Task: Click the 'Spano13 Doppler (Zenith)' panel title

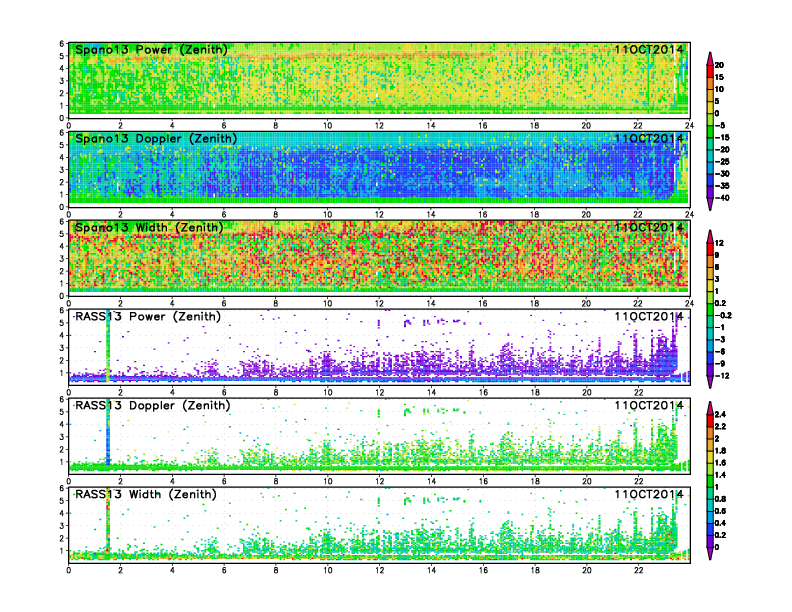Action: pyautogui.click(x=156, y=138)
